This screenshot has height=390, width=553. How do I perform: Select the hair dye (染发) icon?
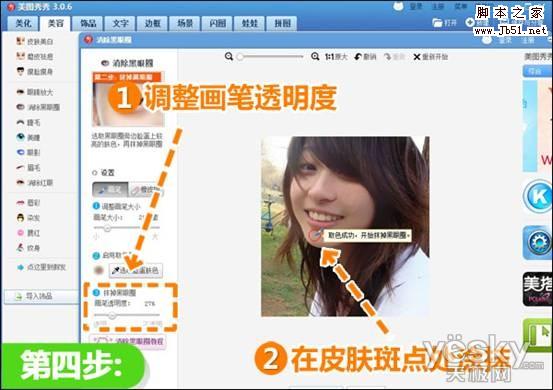(x=20, y=218)
